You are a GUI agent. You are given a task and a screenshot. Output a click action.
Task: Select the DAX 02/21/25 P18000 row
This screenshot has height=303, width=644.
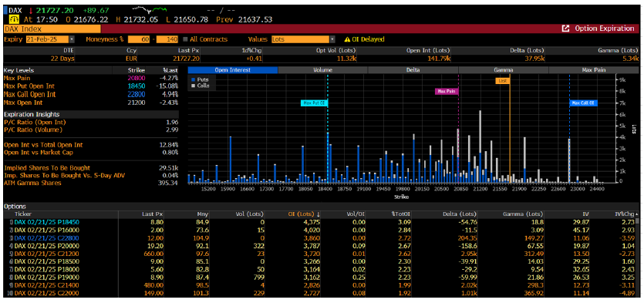319,268
